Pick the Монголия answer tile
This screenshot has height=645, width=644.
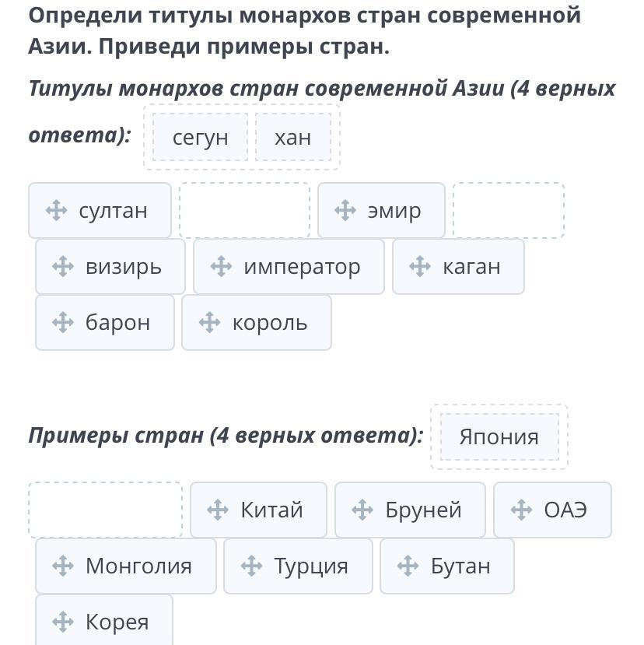point(126,566)
